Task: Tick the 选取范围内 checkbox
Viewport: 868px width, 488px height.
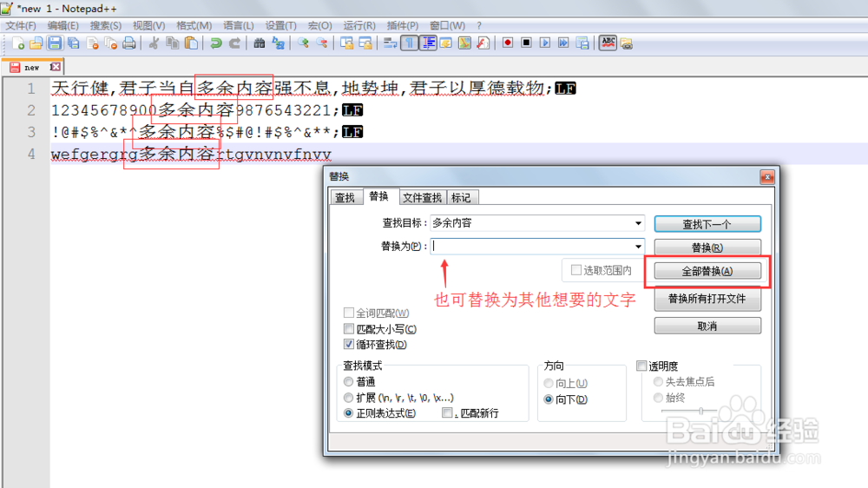Action: click(x=576, y=270)
